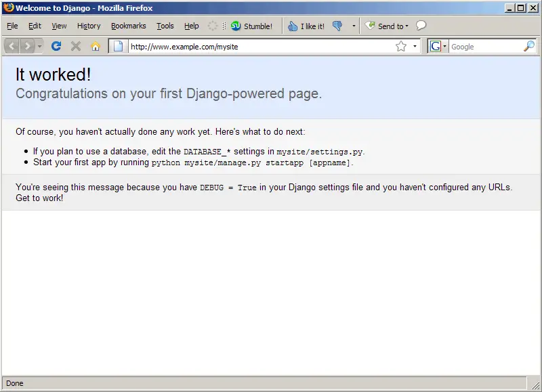Click the 'It worked!' heading
Screen dimensions: 542x392
[54, 74]
